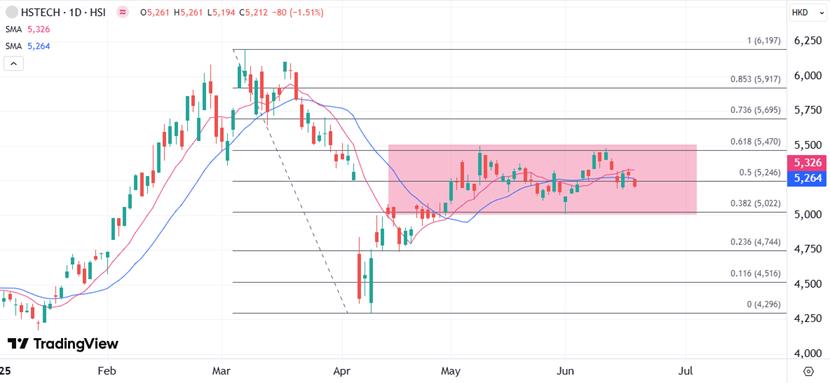Click the Apr label on time axis

(342, 370)
